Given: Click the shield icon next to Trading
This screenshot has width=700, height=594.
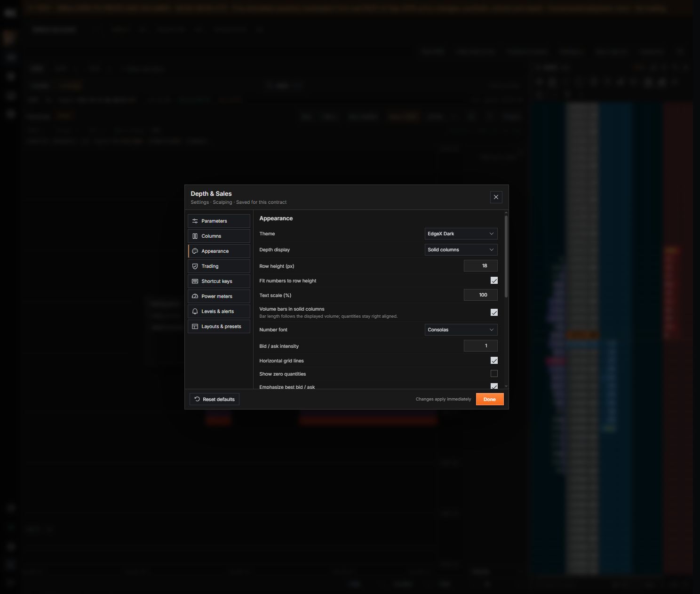Looking at the screenshot, I should (195, 266).
